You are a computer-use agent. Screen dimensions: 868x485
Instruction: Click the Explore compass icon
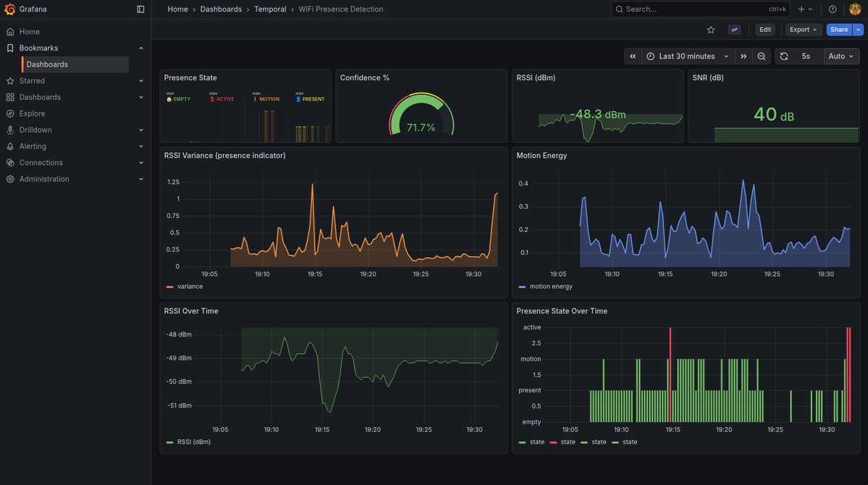click(10, 114)
